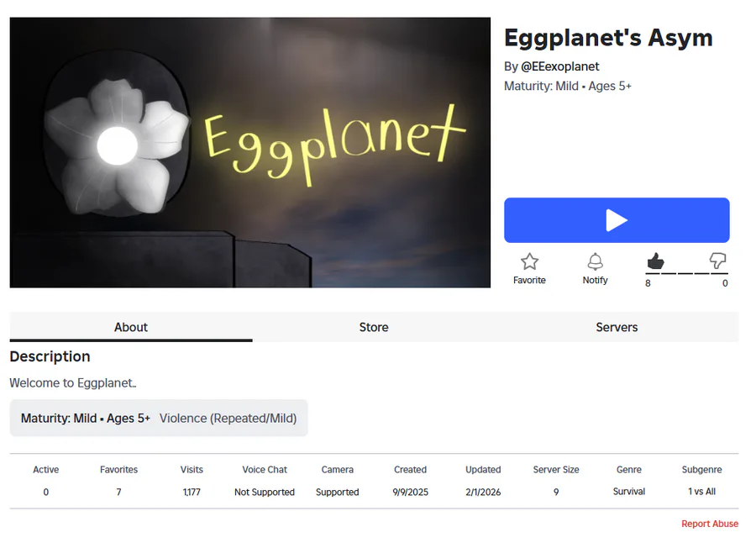Click the Favorite label under the star
756x548 pixels.
529,280
